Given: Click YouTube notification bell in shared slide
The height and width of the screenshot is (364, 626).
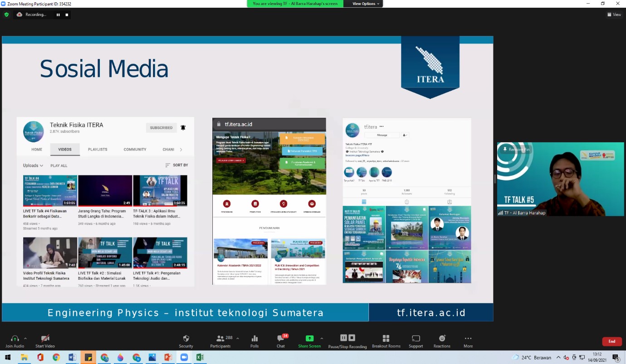Looking at the screenshot, I should point(183,128).
